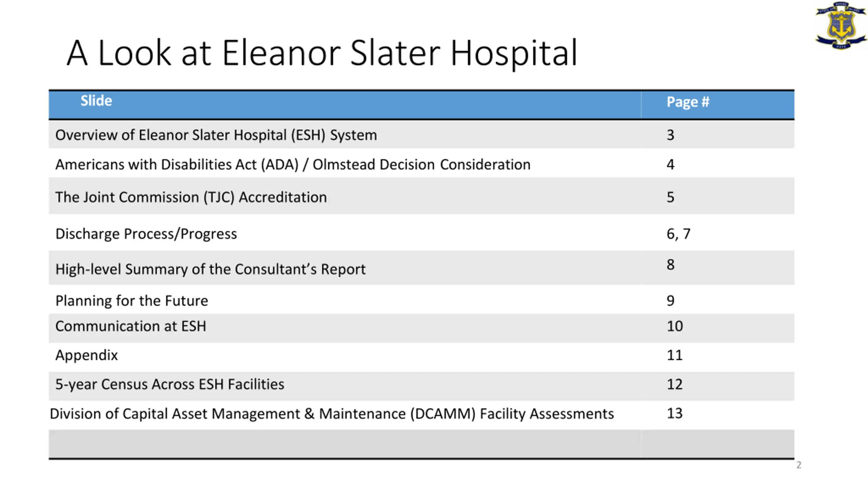Open 'High-level Summary of the Consultant's Report'
The height and width of the screenshot is (488, 868).
(x=210, y=269)
